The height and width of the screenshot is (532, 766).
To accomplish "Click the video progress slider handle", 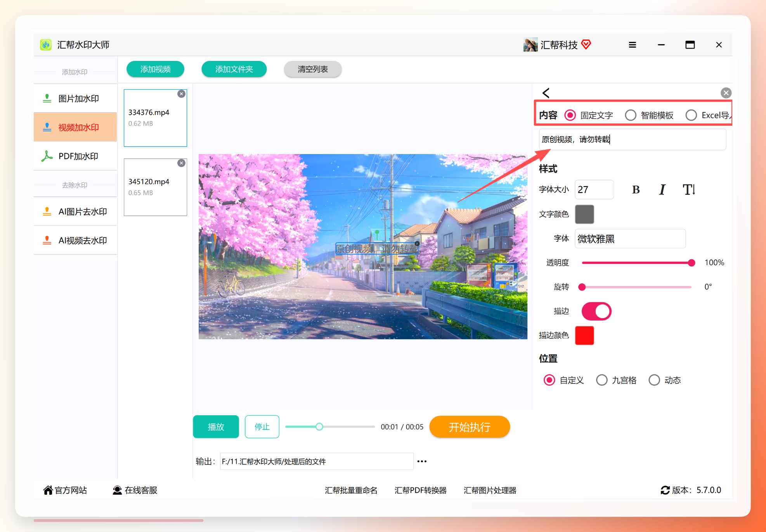I will (319, 427).
